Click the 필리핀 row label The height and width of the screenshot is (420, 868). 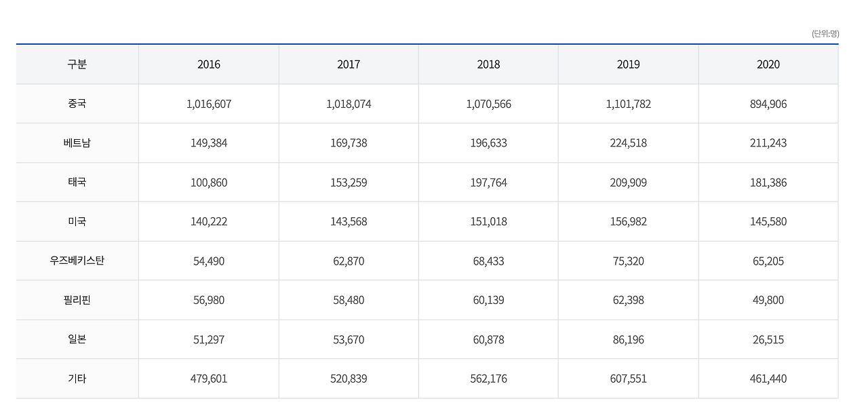click(77, 300)
